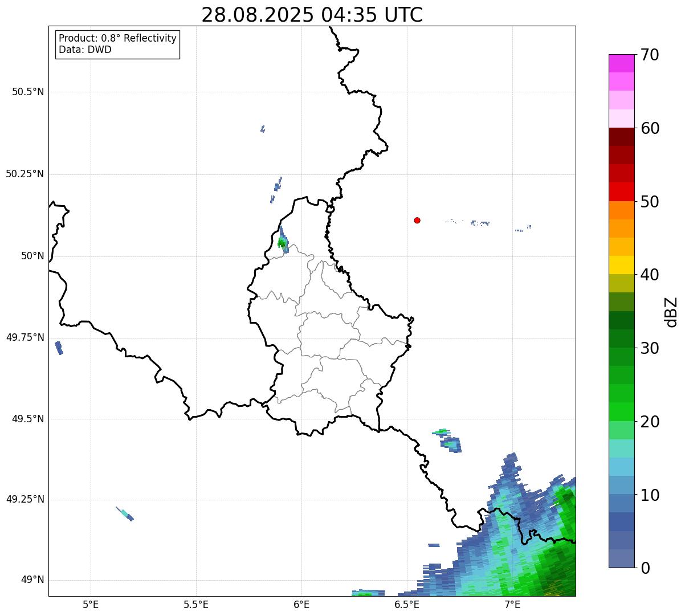Click the colorbar's 70 tick label
The height and width of the screenshot is (616, 685).
click(650, 55)
